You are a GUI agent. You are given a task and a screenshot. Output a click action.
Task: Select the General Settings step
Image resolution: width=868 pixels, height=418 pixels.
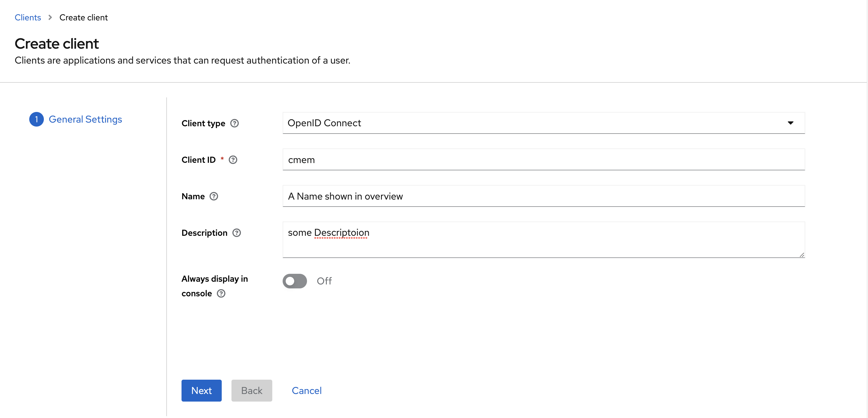[85, 119]
